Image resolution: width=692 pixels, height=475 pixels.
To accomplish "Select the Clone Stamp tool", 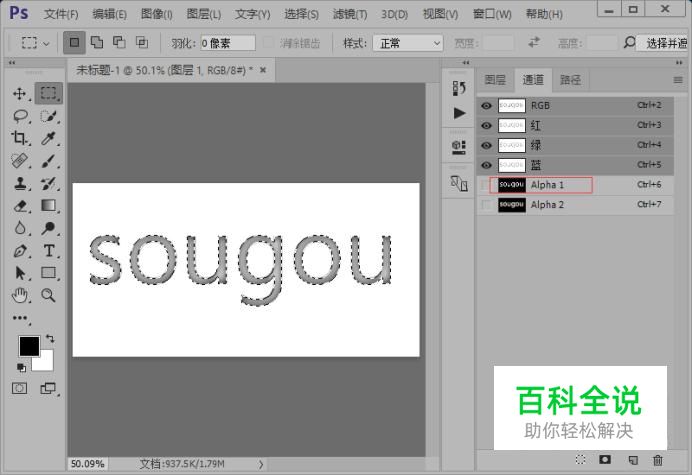I will 20,183.
